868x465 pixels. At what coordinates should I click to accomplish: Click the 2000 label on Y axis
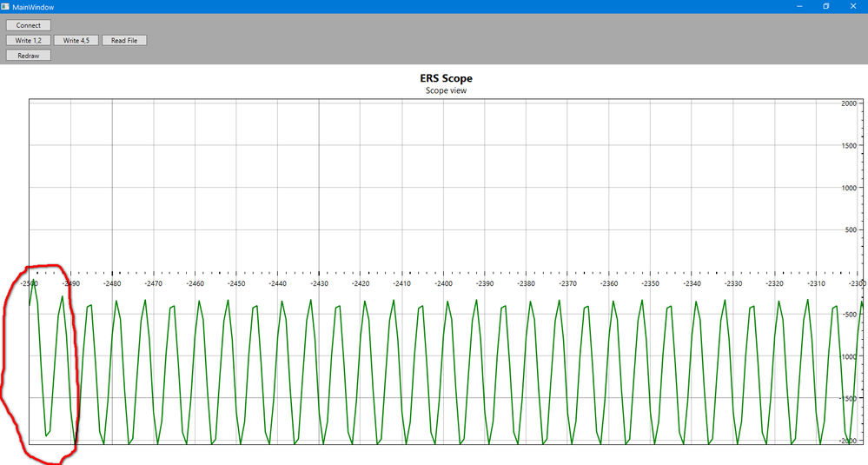click(849, 103)
